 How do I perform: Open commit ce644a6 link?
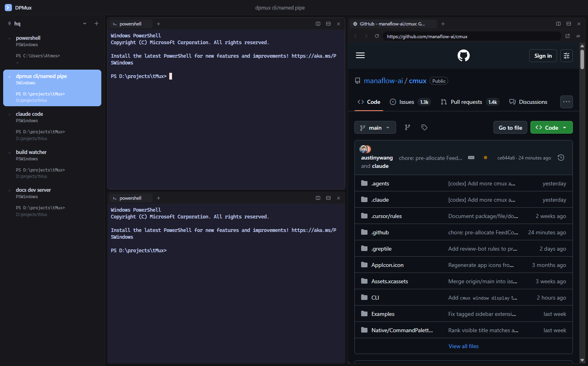click(506, 158)
